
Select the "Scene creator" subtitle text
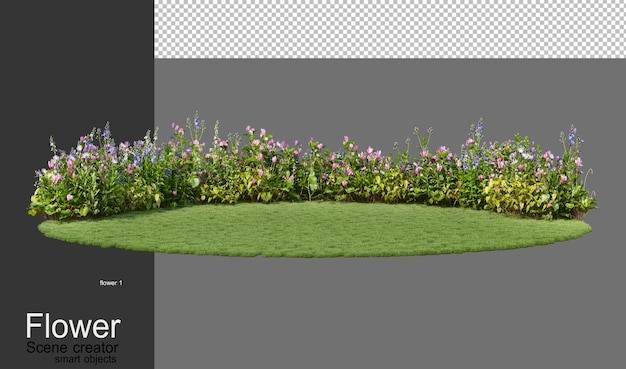72,347
